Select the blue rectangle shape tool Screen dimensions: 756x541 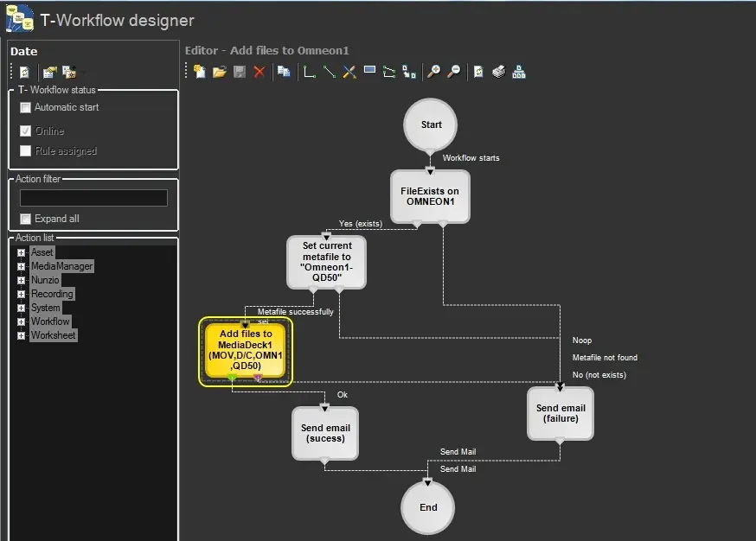tap(369, 71)
